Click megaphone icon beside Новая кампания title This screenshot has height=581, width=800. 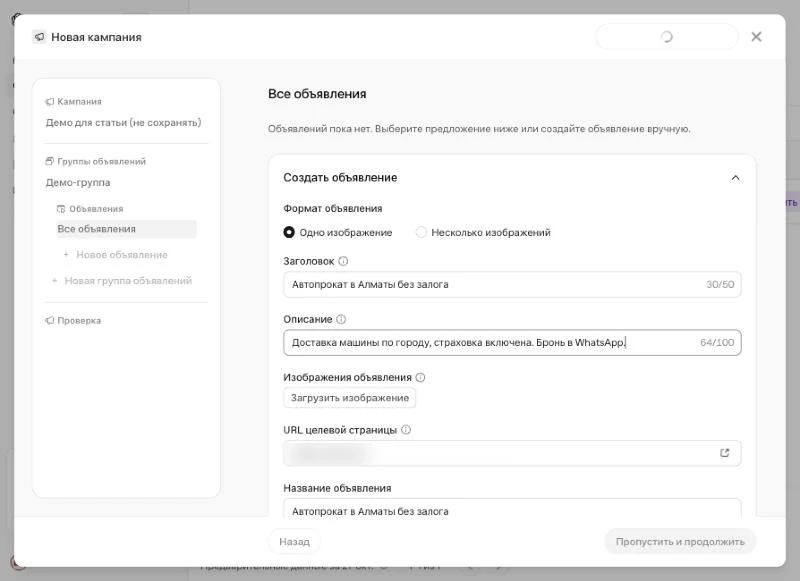[x=39, y=37]
